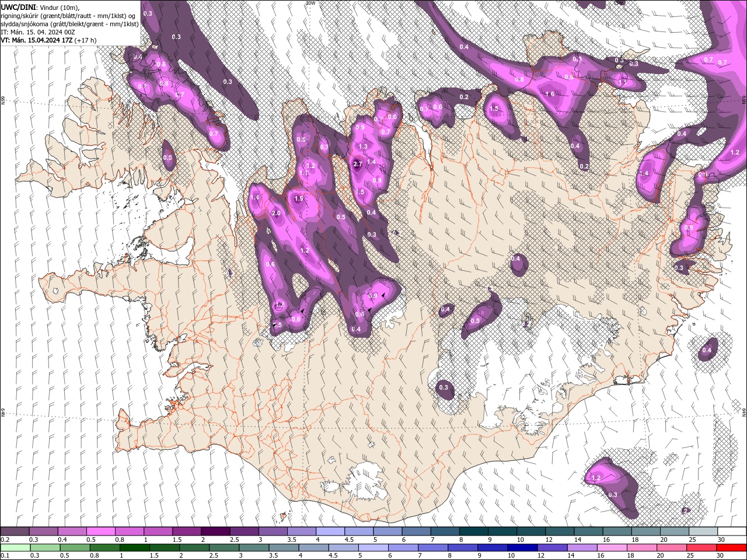The width and height of the screenshot is (747, 560).
Task: Click the '7' label in lower legend row
Action: point(420,555)
